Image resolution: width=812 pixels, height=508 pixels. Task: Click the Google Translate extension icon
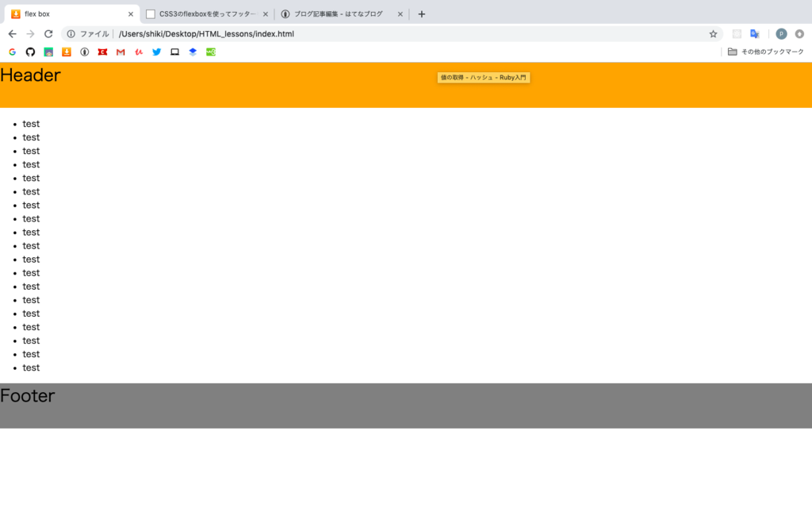754,33
